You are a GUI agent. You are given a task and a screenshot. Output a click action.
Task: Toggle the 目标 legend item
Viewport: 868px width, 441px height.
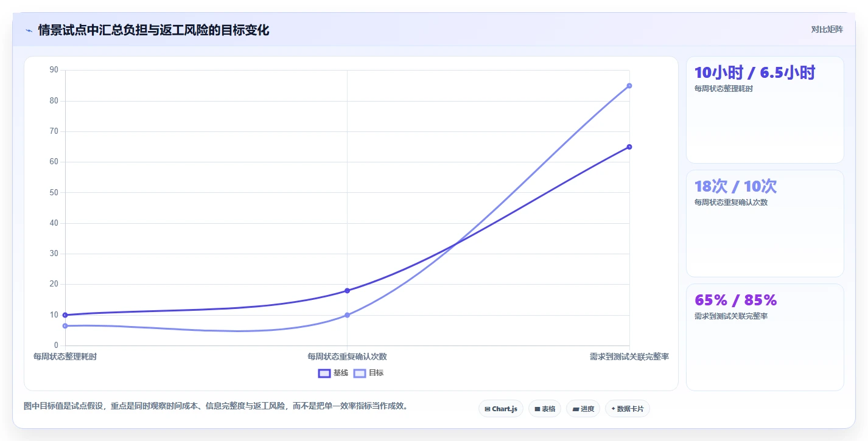(x=369, y=373)
